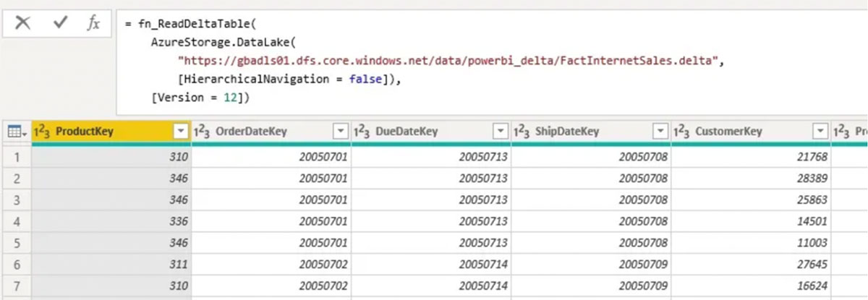Open OrderDateKey column filter dropdown
Screen dimensions: 868x300
pyautogui.click(x=340, y=132)
